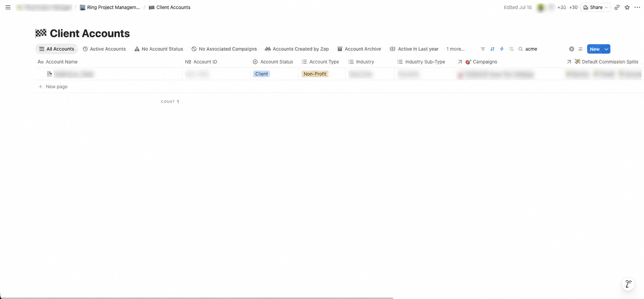This screenshot has height=299, width=644.
Task: Click the blue New button
Action: (x=595, y=49)
